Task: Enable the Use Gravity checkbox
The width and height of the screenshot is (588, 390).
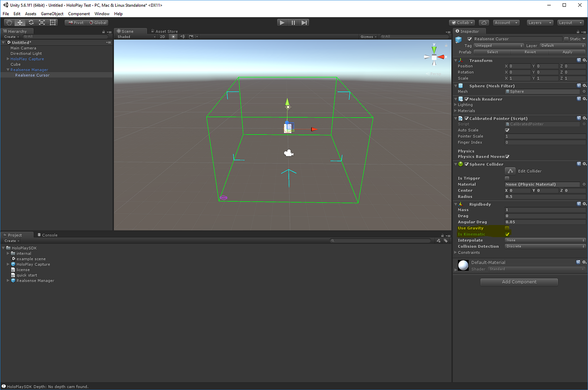Action: (x=507, y=228)
